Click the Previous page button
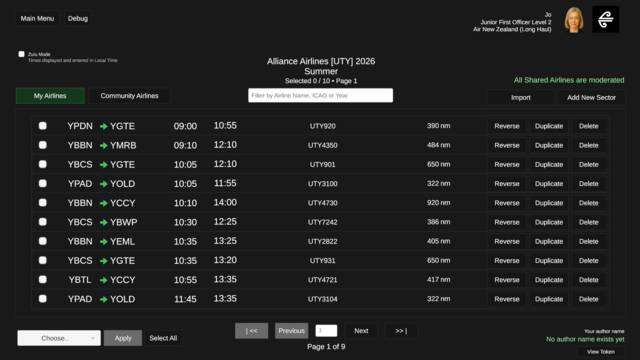 291,331
